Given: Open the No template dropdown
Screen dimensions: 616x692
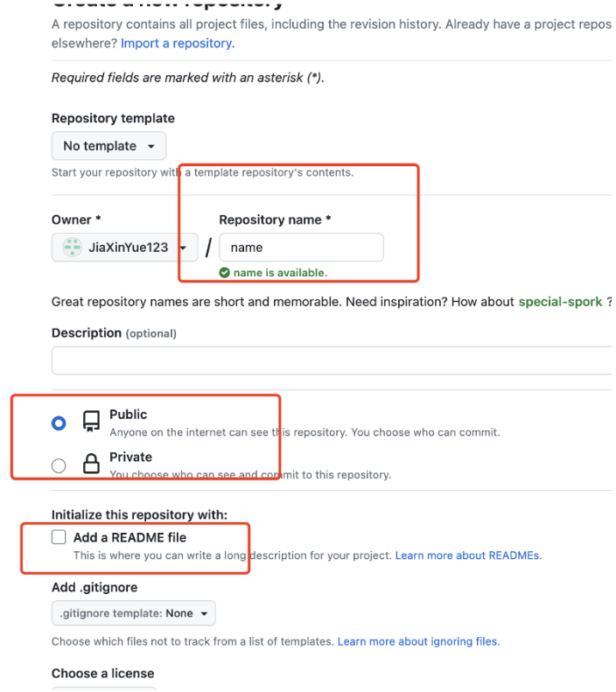Looking at the screenshot, I should [108, 146].
